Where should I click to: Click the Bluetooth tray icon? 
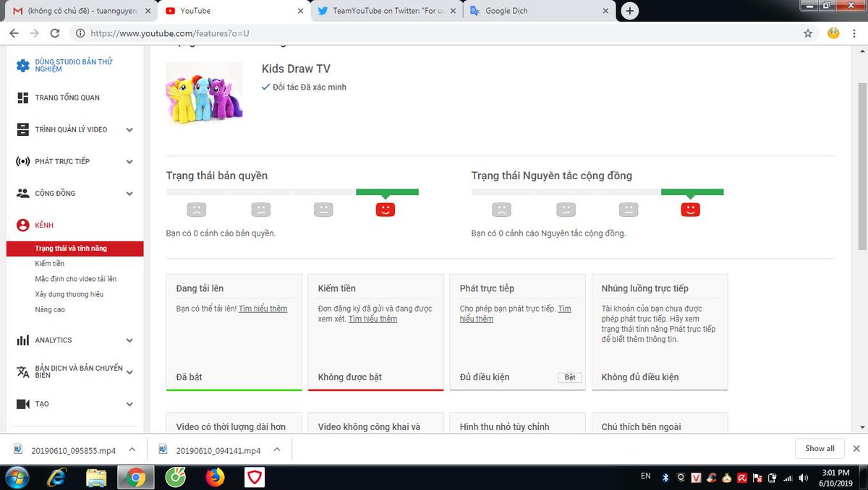pos(666,477)
